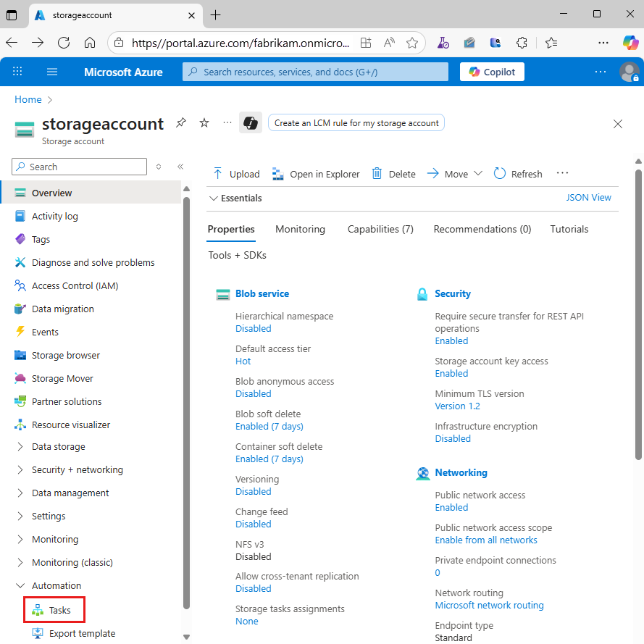Click Version 1.2 TLS link
The width and height of the screenshot is (644, 644).
[457, 406]
